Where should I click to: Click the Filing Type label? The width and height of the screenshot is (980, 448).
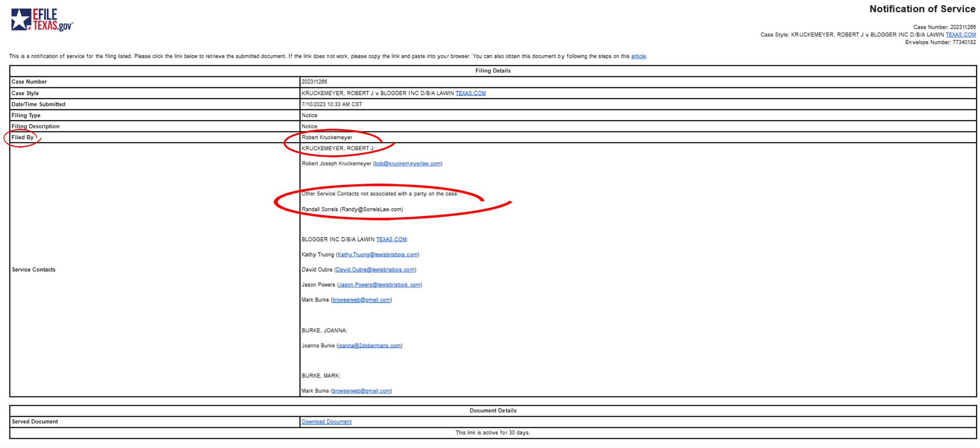coord(26,116)
